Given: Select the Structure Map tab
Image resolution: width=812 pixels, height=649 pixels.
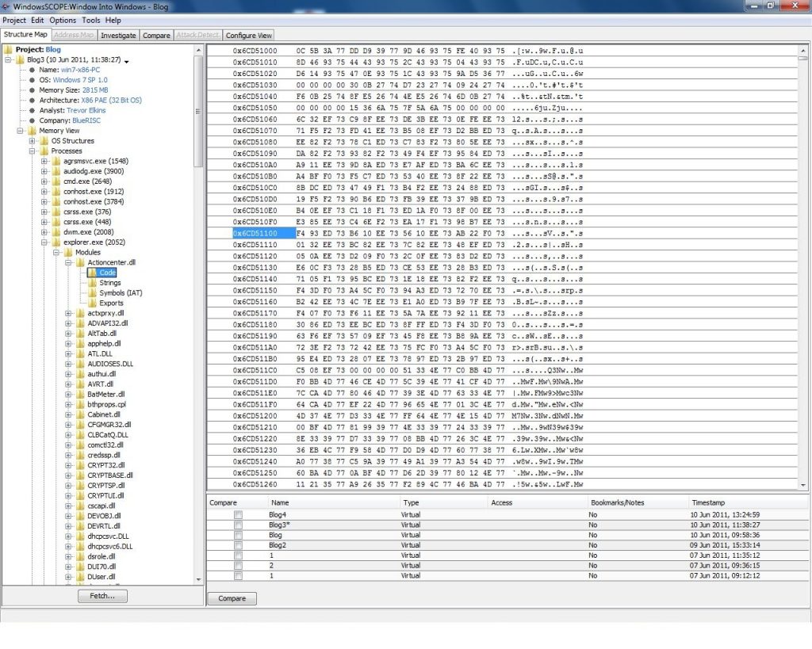Looking at the screenshot, I should click(25, 35).
